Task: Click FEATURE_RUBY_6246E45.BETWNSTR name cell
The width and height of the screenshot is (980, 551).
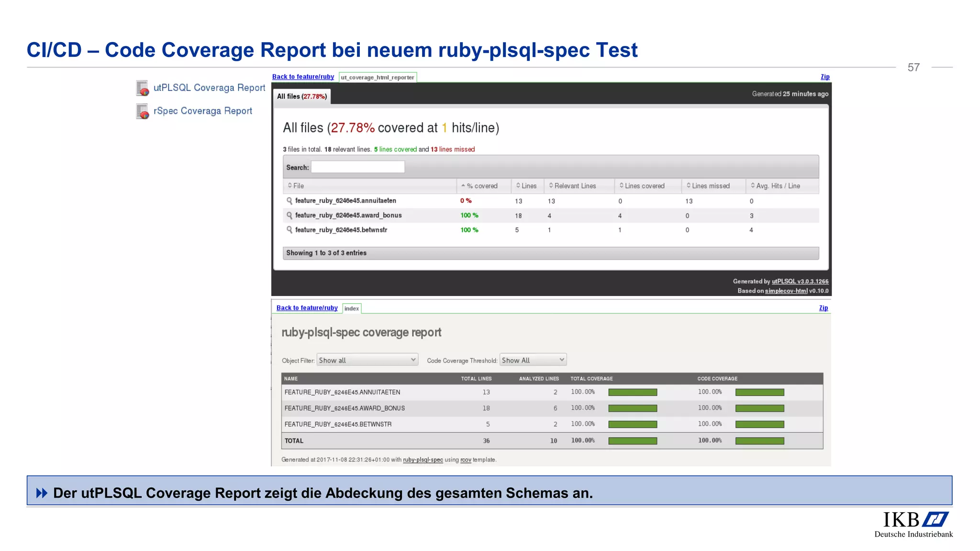Action: [x=338, y=425]
